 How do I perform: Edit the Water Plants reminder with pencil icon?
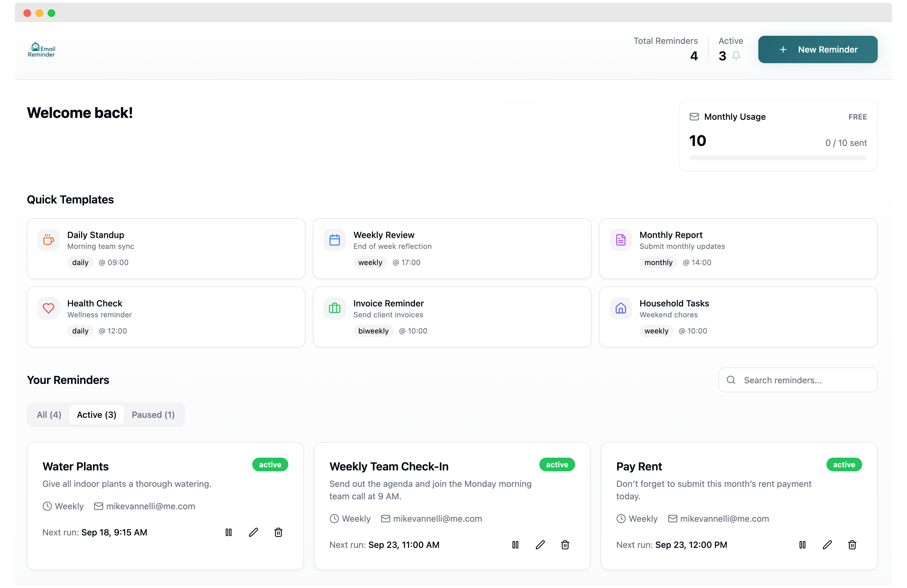click(x=253, y=532)
